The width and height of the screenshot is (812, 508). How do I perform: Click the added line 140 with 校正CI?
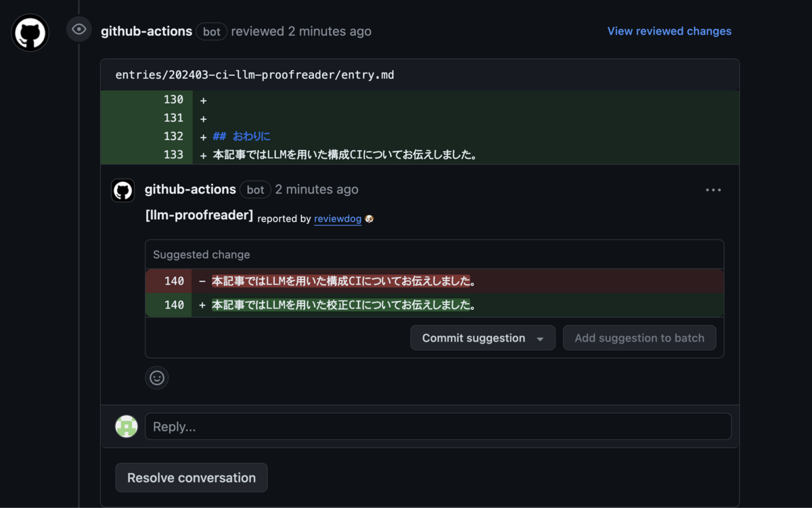(x=434, y=305)
